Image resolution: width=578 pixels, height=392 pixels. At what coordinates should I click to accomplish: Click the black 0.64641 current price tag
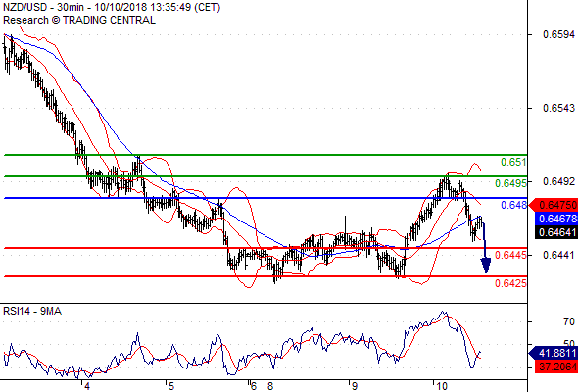pyautogui.click(x=555, y=232)
